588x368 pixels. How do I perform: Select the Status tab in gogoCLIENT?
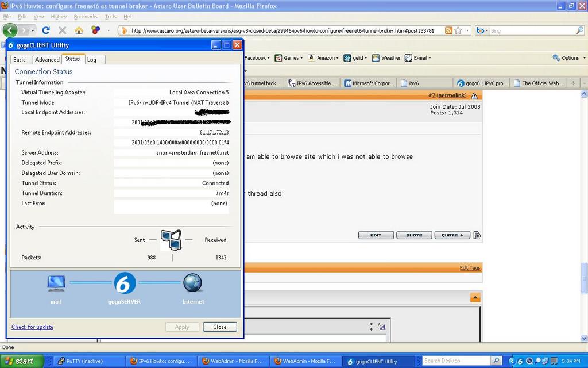tap(73, 59)
